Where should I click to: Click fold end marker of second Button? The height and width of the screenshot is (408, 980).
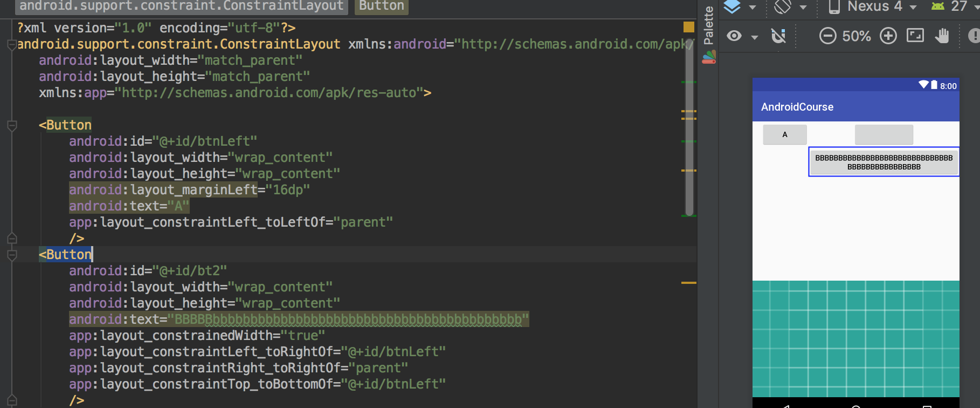(x=12, y=400)
